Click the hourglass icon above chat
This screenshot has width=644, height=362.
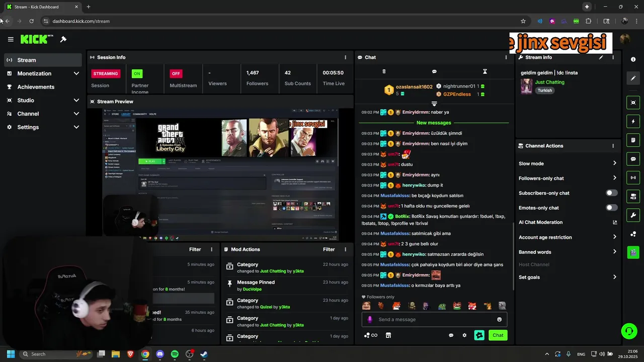pyautogui.click(x=485, y=71)
